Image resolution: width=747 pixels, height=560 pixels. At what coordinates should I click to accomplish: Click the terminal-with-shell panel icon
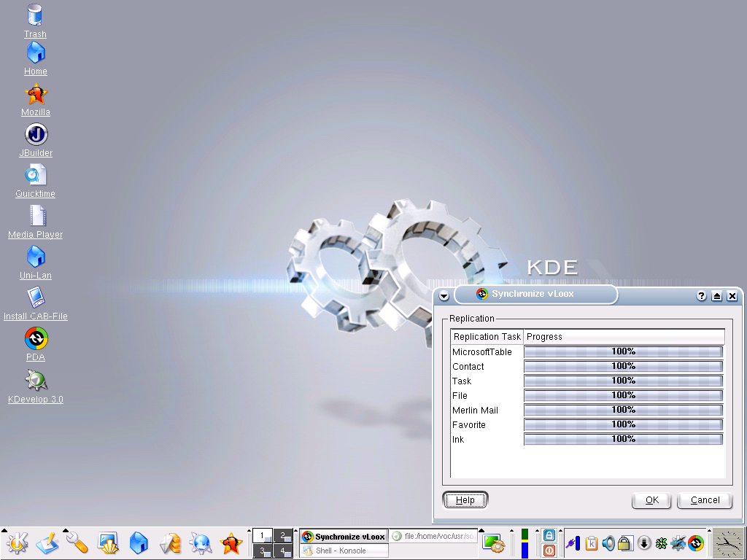click(493, 543)
